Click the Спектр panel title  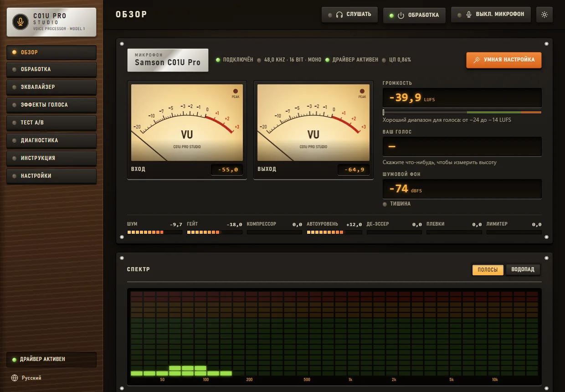click(x=139, y=269)
